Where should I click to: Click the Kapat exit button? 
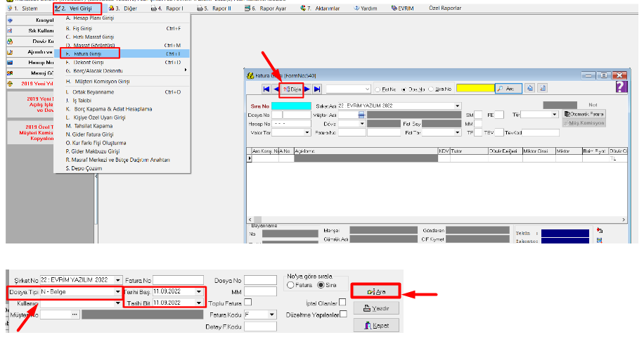click(378, 325)
